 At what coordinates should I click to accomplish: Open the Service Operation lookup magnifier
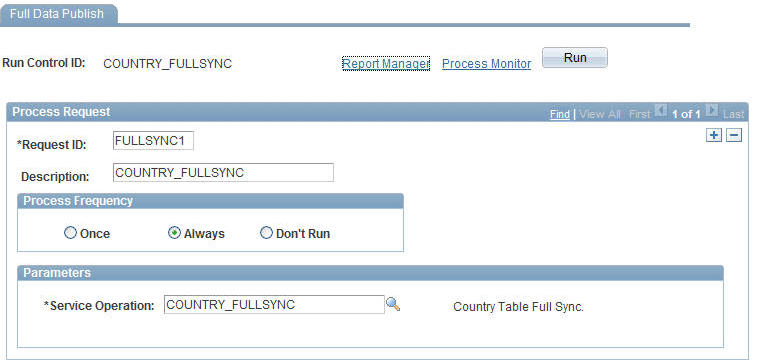(x=393, y=304)
